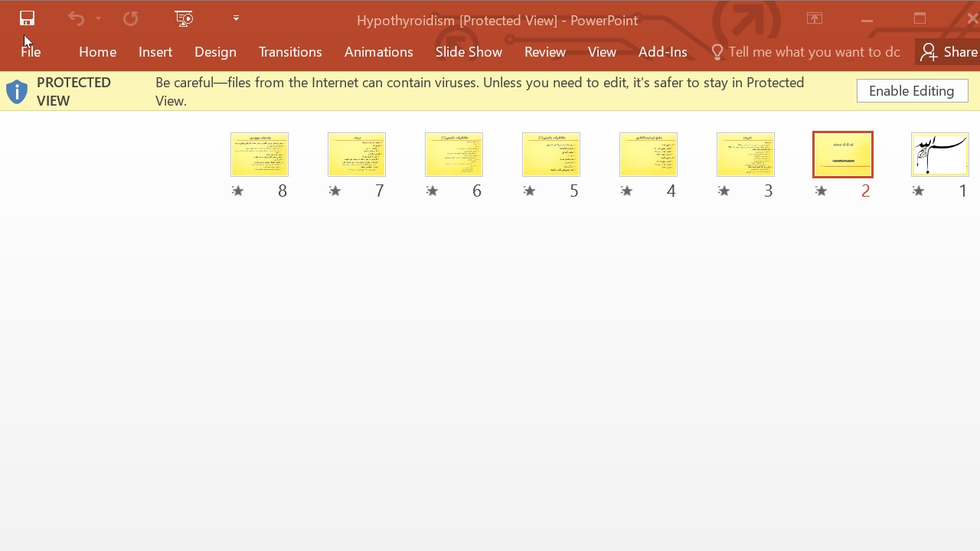This screenshot has height=551, width=980.
Task: Click the transition star under slide 7
Action: coord(335,191)
